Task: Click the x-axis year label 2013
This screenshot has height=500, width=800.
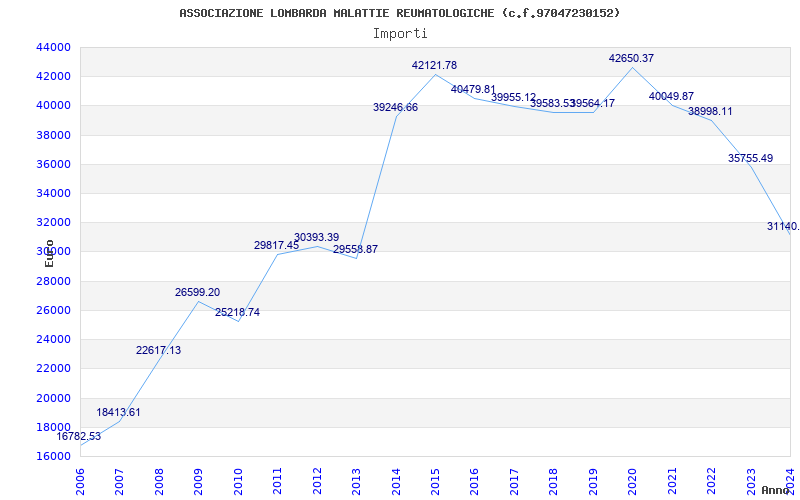Action: pos(356,482)
